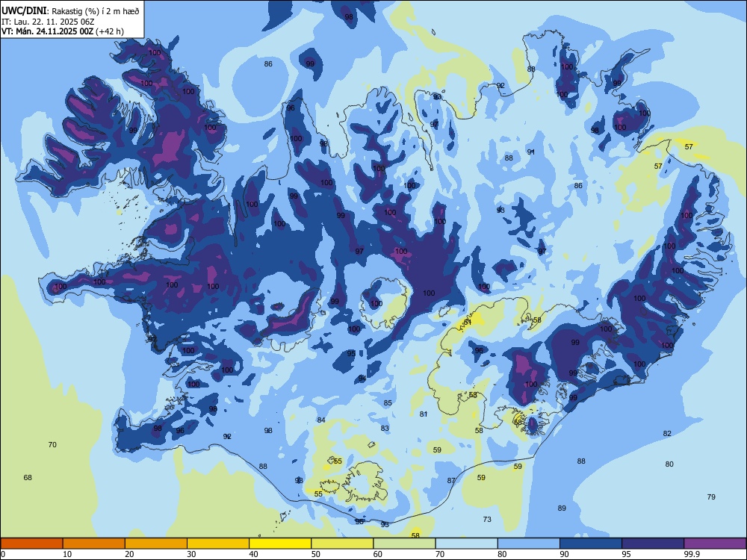Click the 'UWC/DINI' title text
The image size is (747, 560).
click(x=23, y=10)
